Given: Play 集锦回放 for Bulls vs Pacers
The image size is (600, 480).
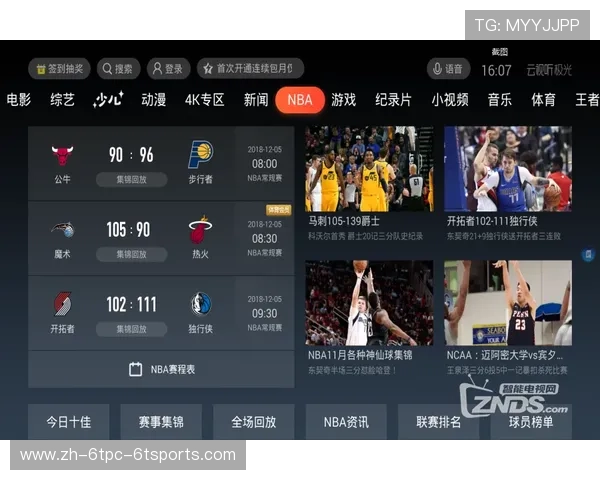Looking at the screenshot, I should click(x=131, y=180).
